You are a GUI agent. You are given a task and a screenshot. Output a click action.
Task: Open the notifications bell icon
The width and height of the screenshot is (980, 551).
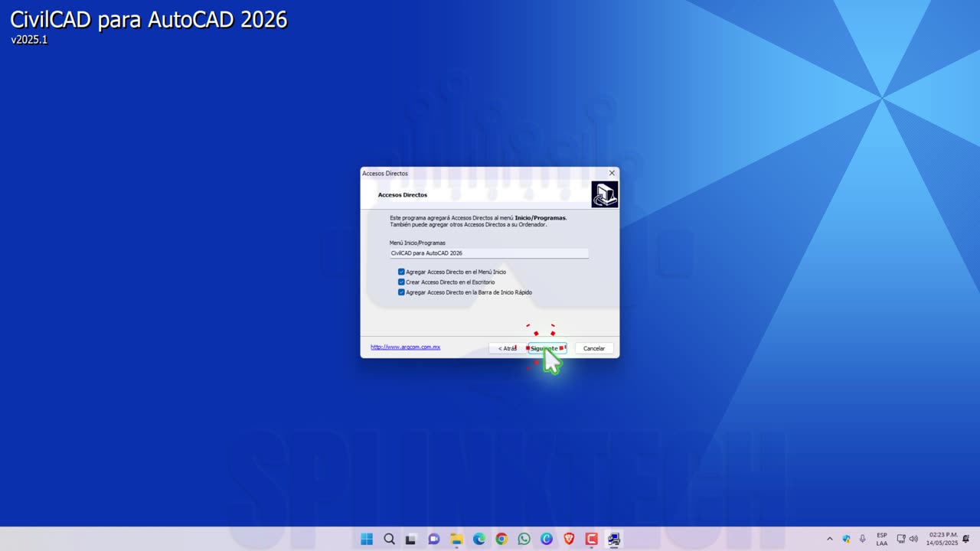[968, 539]
